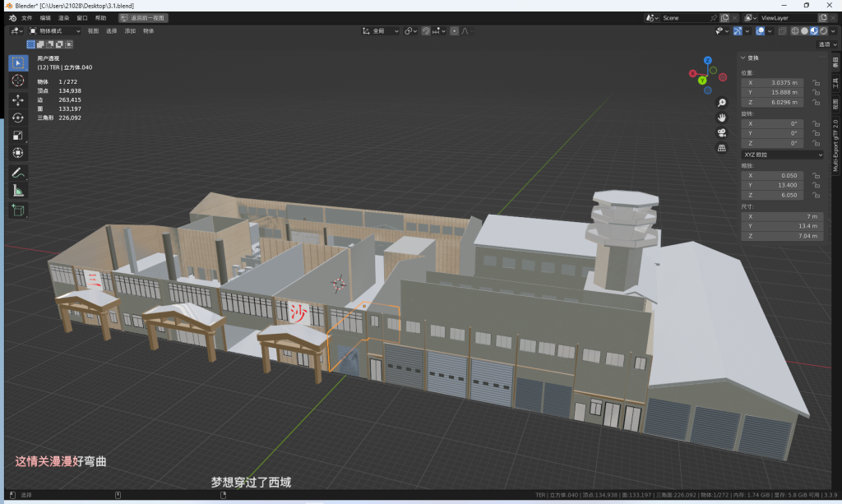Click the location Y value field

[773, 93]
